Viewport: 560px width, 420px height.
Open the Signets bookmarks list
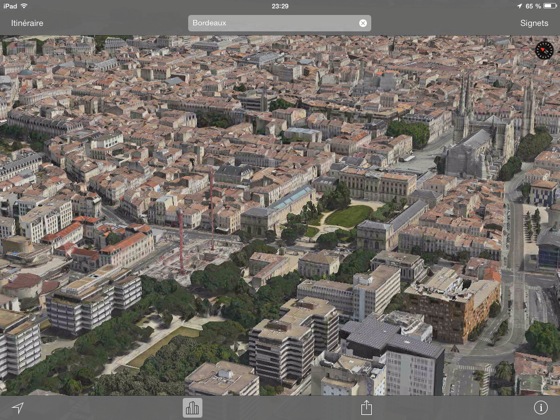pos(534,23)
